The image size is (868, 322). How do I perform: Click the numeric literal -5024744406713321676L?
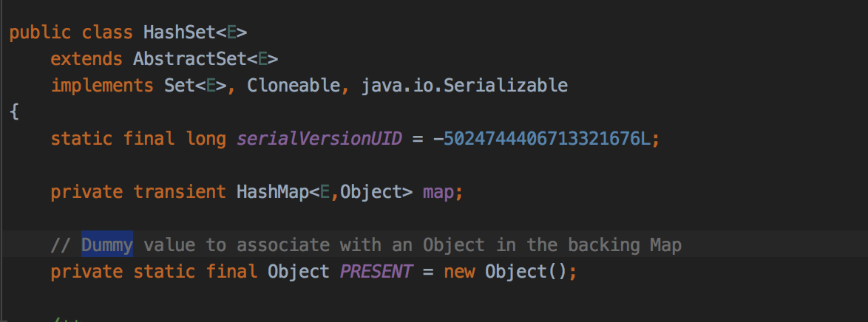tap(546, 139)
